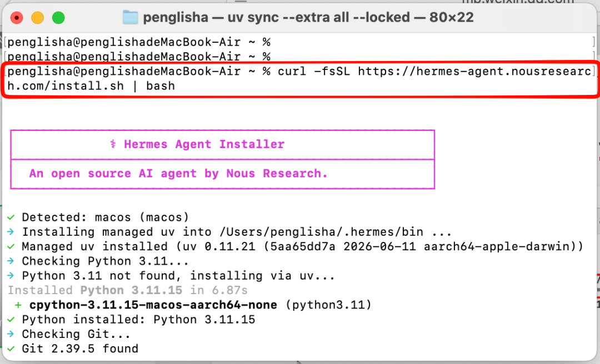Click 'Detected: macos (macos)' line
The width and height of the screenshot is (600, 364).
click(x=105, y=218)
